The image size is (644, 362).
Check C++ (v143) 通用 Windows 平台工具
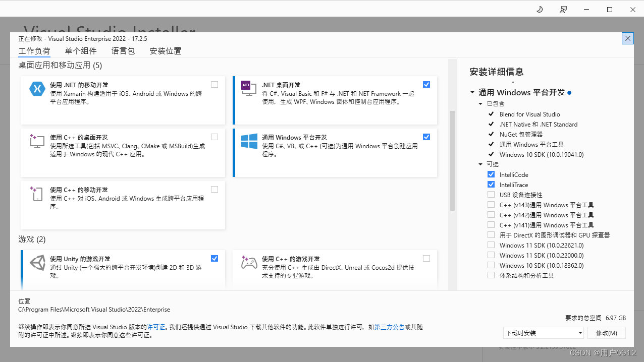click(x=491, y=205)
